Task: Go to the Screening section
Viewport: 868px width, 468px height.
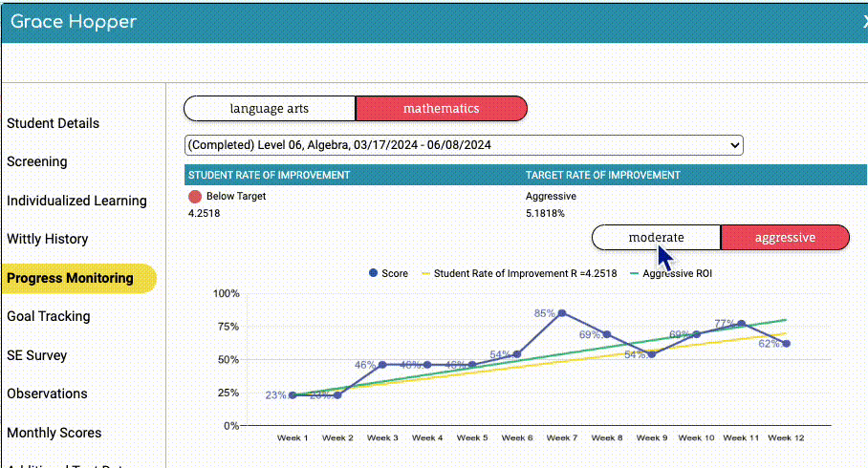Action: 37,161
